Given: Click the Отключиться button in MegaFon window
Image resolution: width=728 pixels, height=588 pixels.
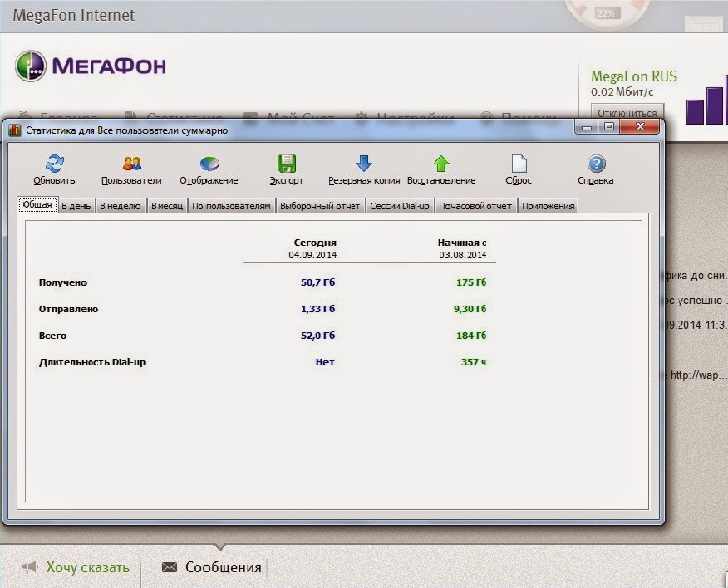Looking at the screenshot, I should 627,112.
